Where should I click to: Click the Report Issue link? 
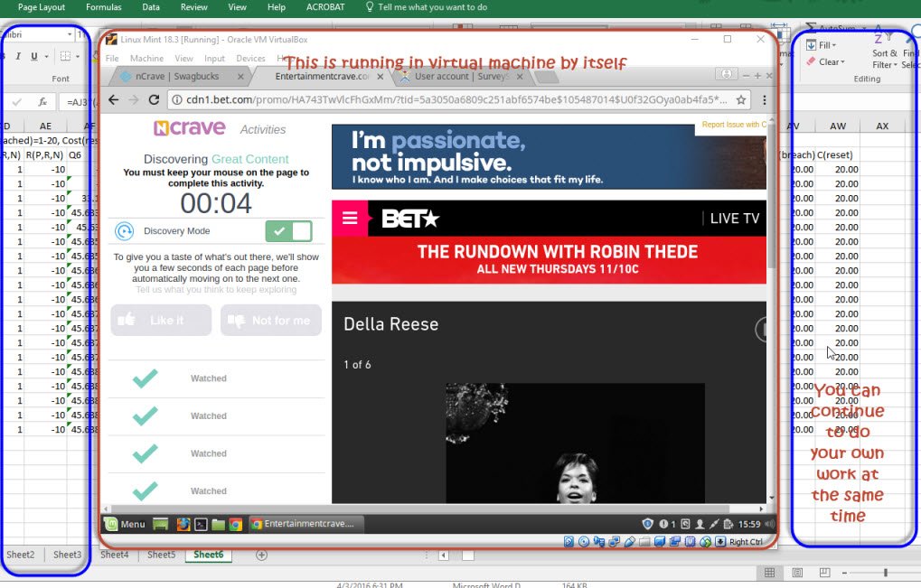734,125
